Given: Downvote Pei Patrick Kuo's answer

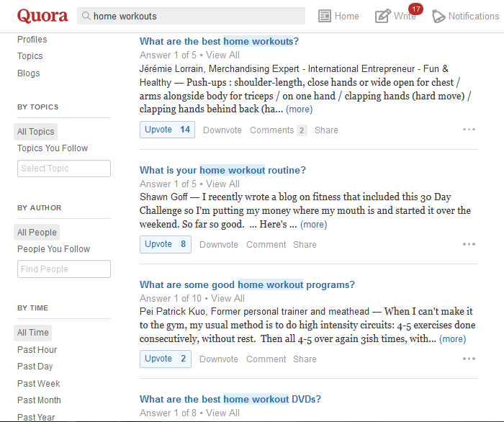Looking at the screenshot, I should click(219, 359).
